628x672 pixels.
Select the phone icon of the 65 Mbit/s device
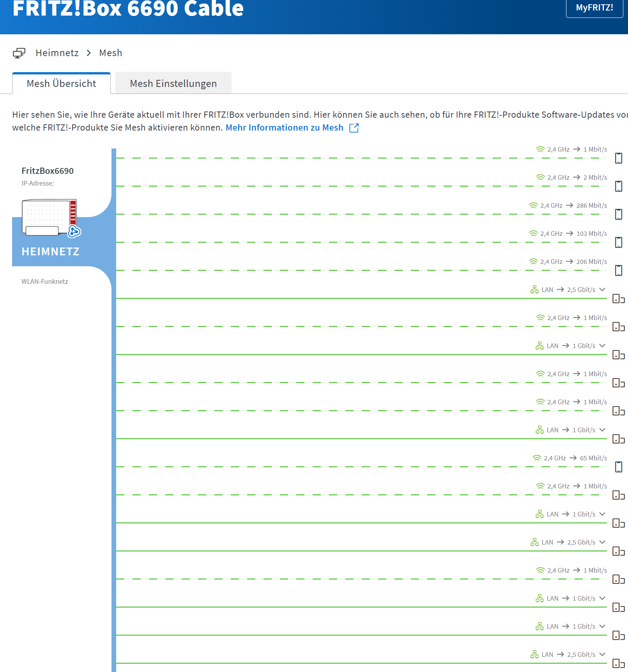(x=619, y=467)
